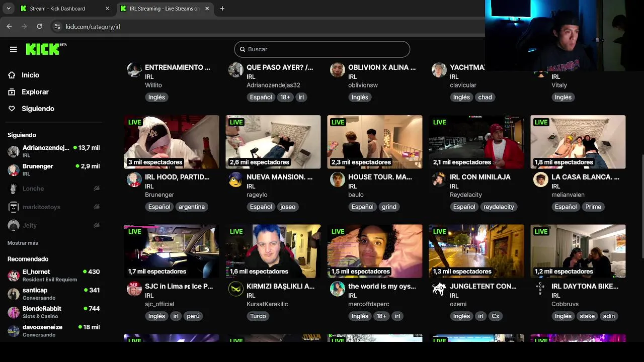
Task: Open offline channel Jelty
Action: point(53,225)
